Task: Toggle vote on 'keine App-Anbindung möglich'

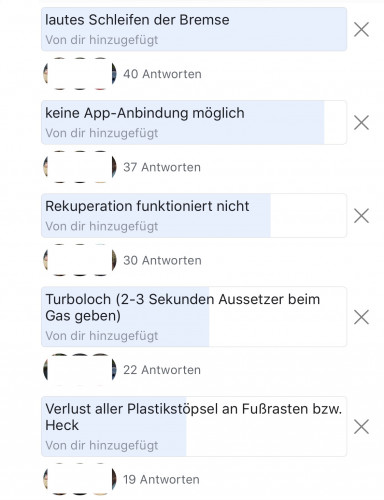Action: click(x=194, y=123)
